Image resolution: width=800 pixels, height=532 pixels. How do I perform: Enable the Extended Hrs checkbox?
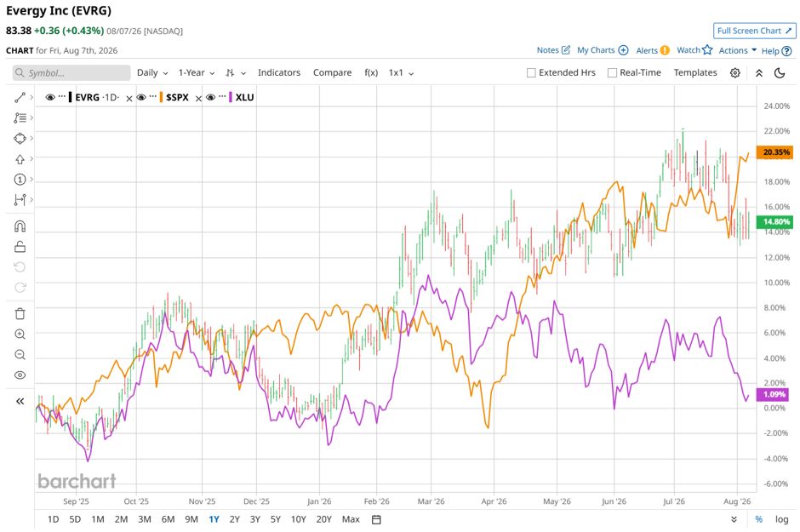tap(531, 73)
